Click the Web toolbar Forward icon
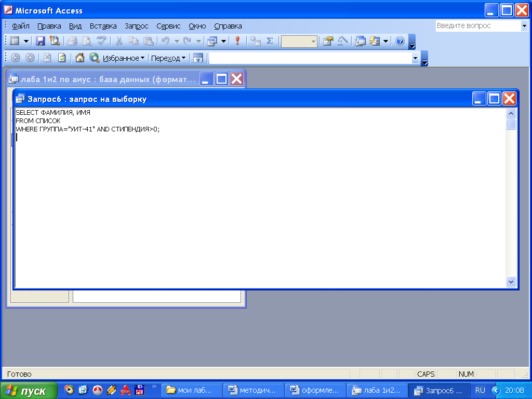 (x=30, y=58)
